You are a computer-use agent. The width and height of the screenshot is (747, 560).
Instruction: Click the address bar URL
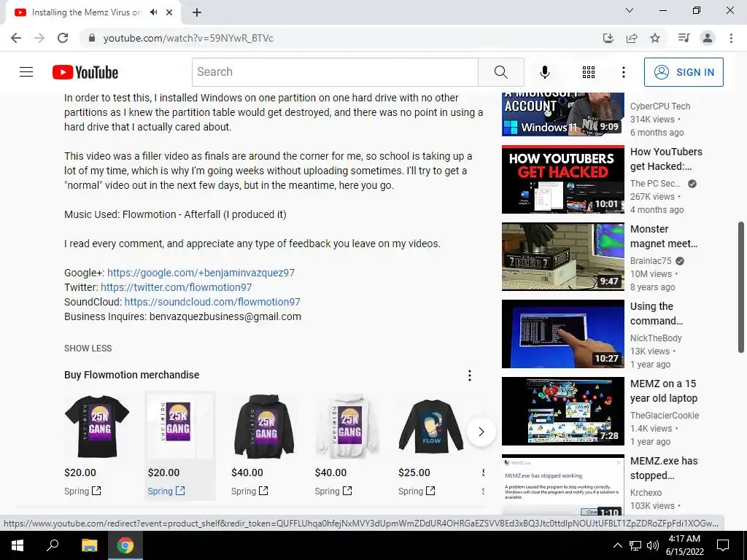pyautogui.click(x=188, y=38)
